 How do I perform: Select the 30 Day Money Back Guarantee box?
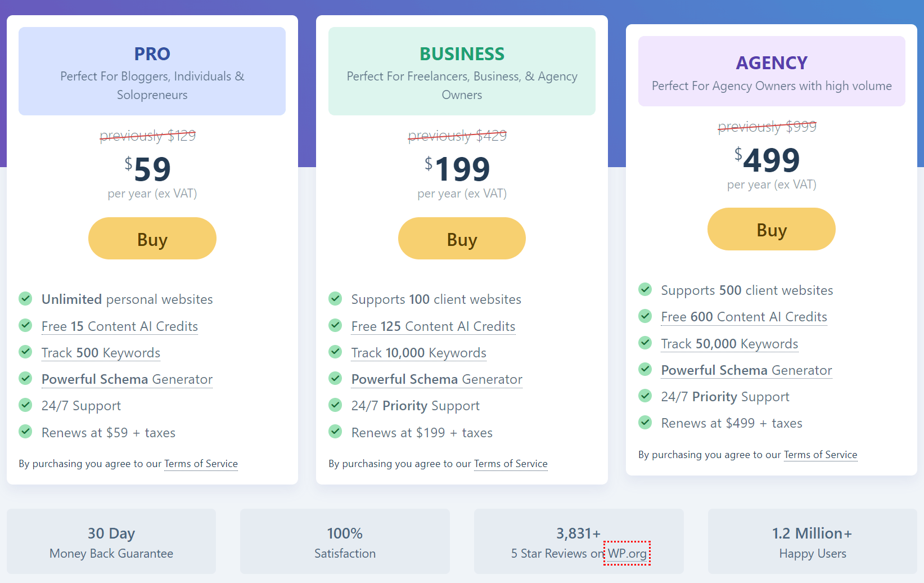(x=111, y=541)
